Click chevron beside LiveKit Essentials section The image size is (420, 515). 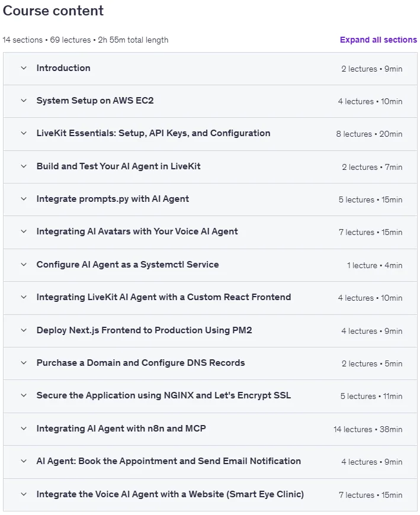pos(24,133)
